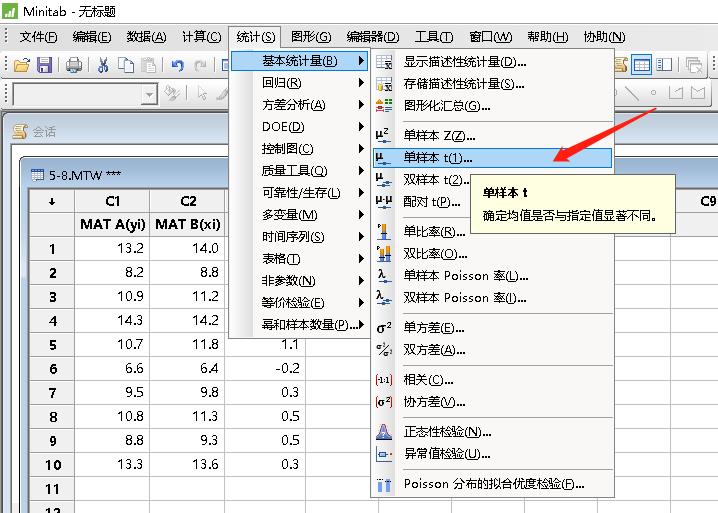Click cell with value -0.2 in row 6
Viewport: 718px width, 513px height.
tap(265, 368)
